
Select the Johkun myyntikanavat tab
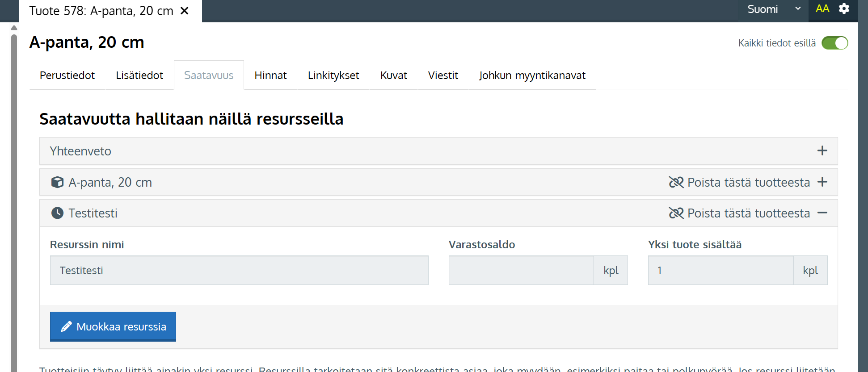532,75
